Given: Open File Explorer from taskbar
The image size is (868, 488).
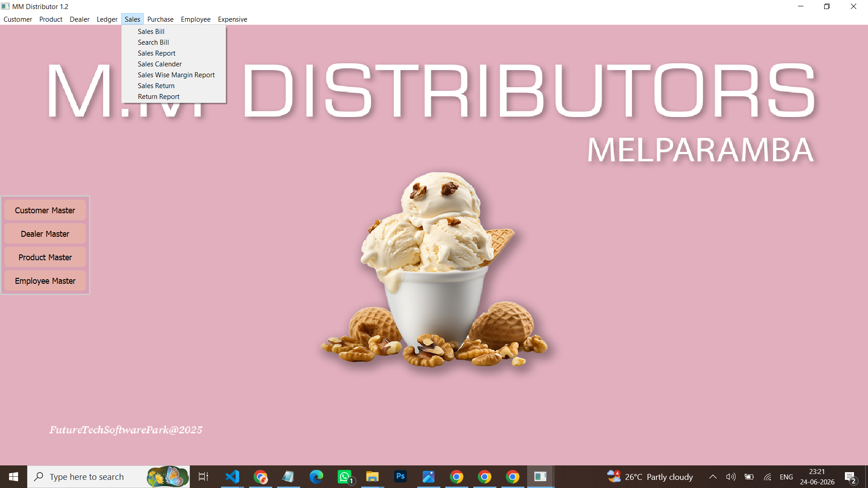Looking at the screenshot, I should pos(372,477).
